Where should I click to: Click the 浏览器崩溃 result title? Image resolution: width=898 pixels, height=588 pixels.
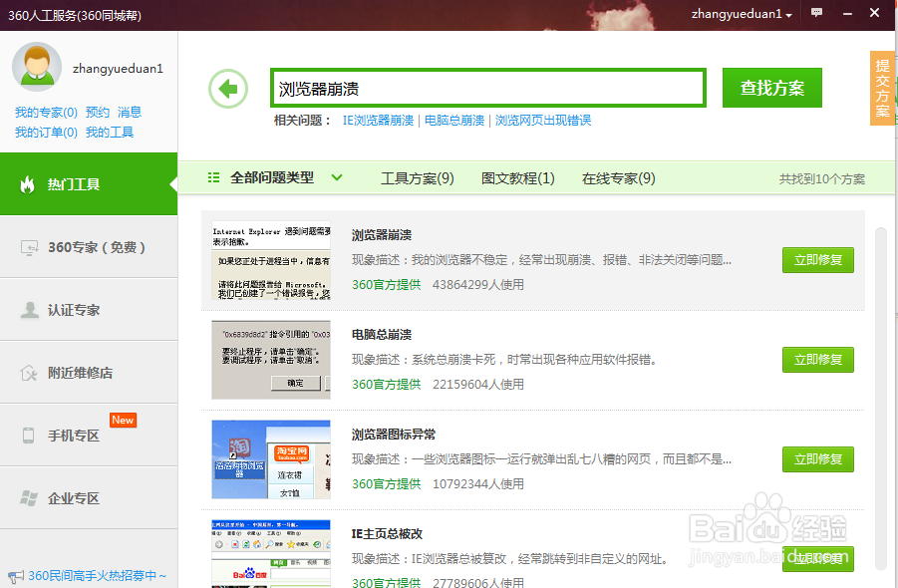click(x=382, y=235)
